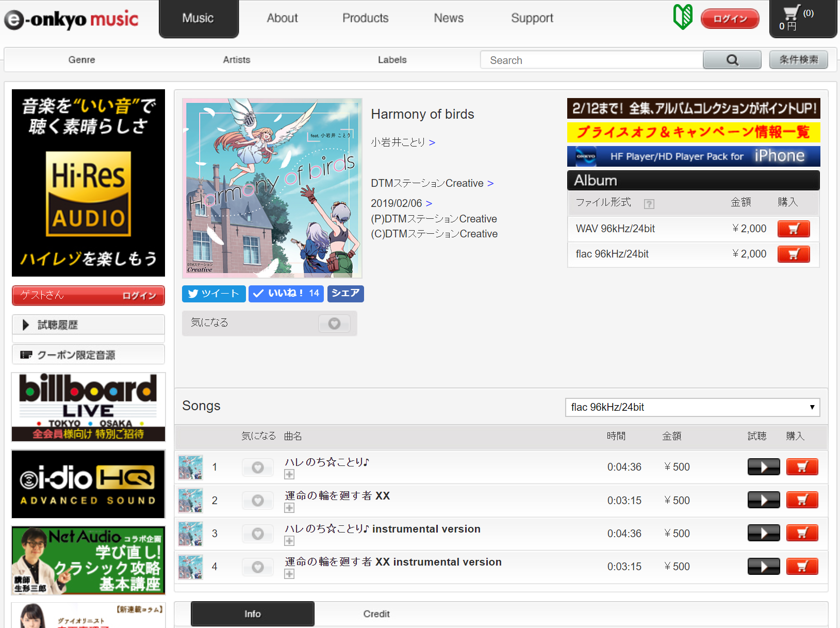Add track 2 to cart
Viewport: 840px width, 628px height.
point(802,500)
